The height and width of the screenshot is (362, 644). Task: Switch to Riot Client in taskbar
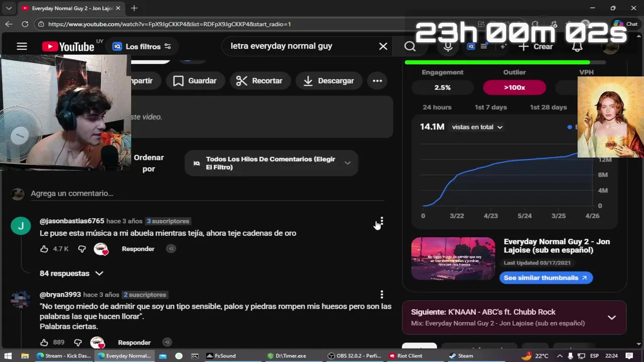click(406, 355)
